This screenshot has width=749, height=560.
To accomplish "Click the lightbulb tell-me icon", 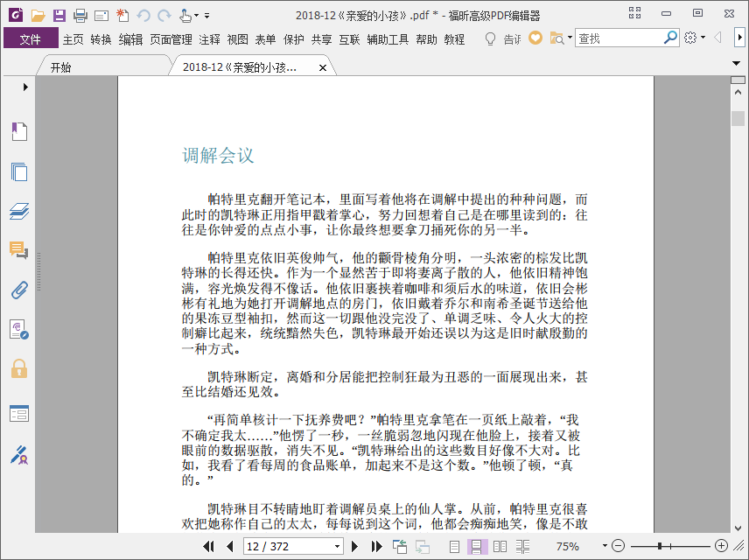I will 490,38.
